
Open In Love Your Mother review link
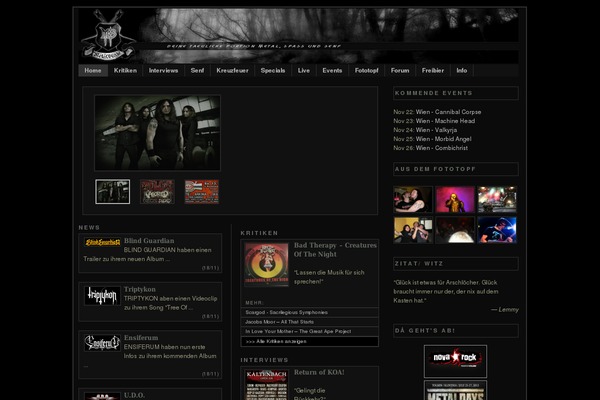[x=298, y=331]
